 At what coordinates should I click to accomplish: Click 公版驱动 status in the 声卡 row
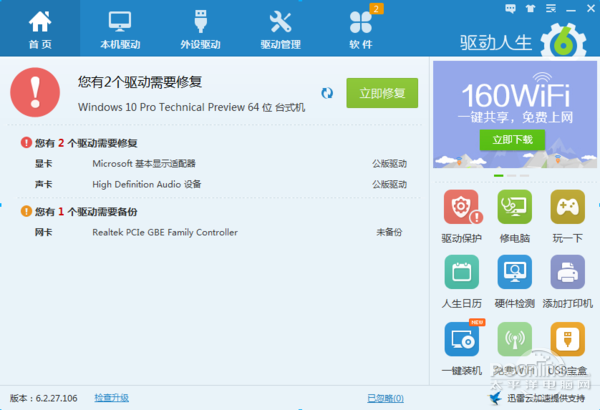tap(390, 185)
